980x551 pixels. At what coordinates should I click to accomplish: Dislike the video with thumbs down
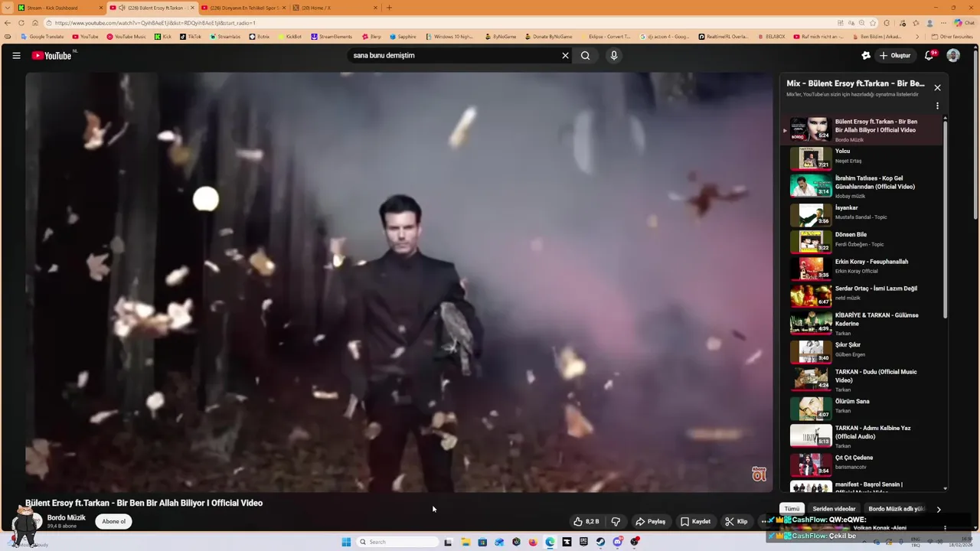coord(616,521)
